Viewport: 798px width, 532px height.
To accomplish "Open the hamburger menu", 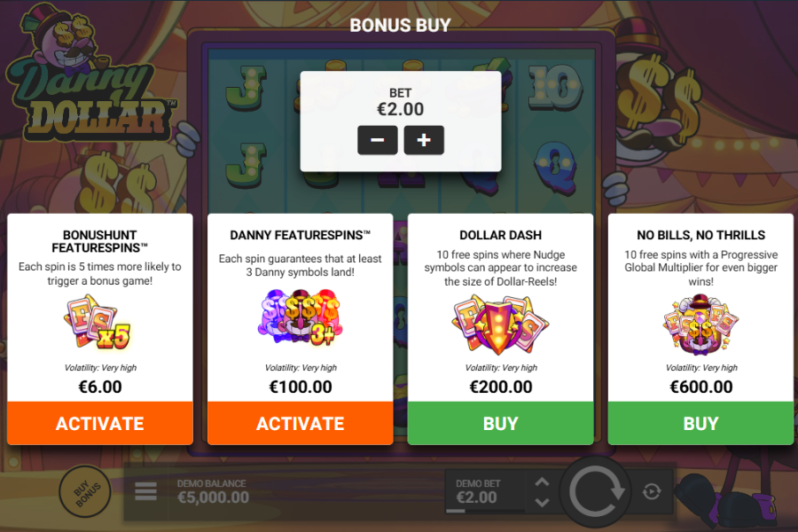I will coord(145,492).
